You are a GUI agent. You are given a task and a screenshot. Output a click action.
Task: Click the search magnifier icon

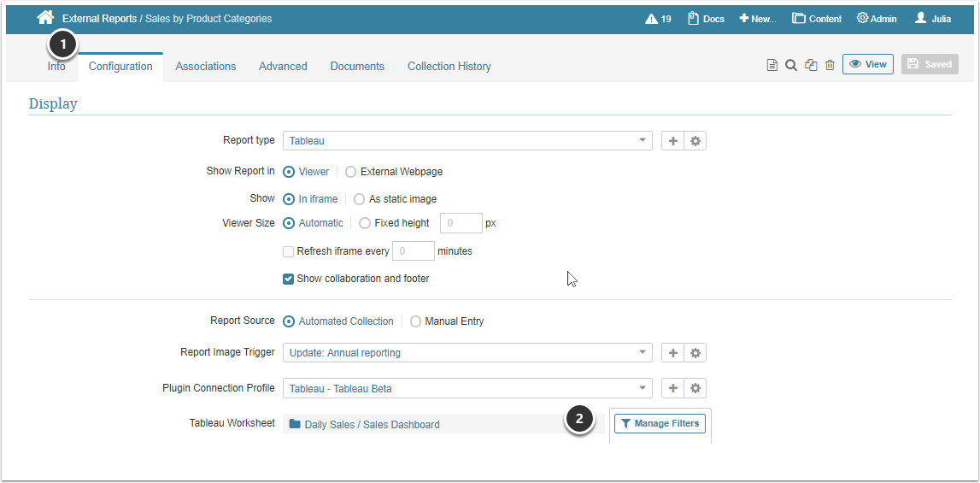791,65
